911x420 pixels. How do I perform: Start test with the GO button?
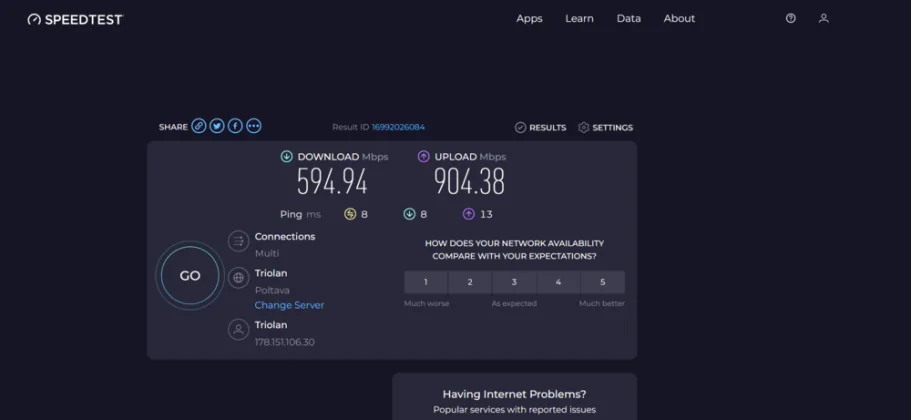pyautogui.click(x=190, y=276)
